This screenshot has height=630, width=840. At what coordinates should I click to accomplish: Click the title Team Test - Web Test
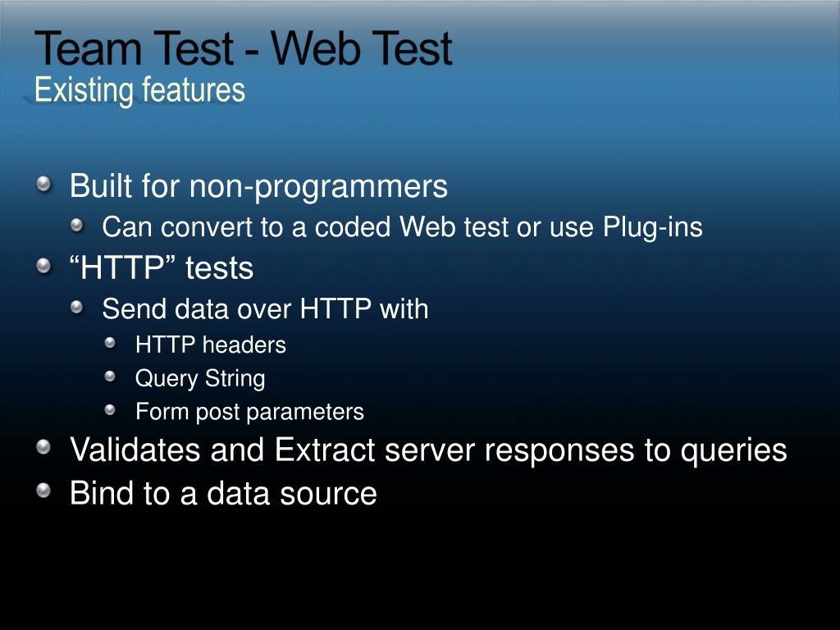click(244, 48)
